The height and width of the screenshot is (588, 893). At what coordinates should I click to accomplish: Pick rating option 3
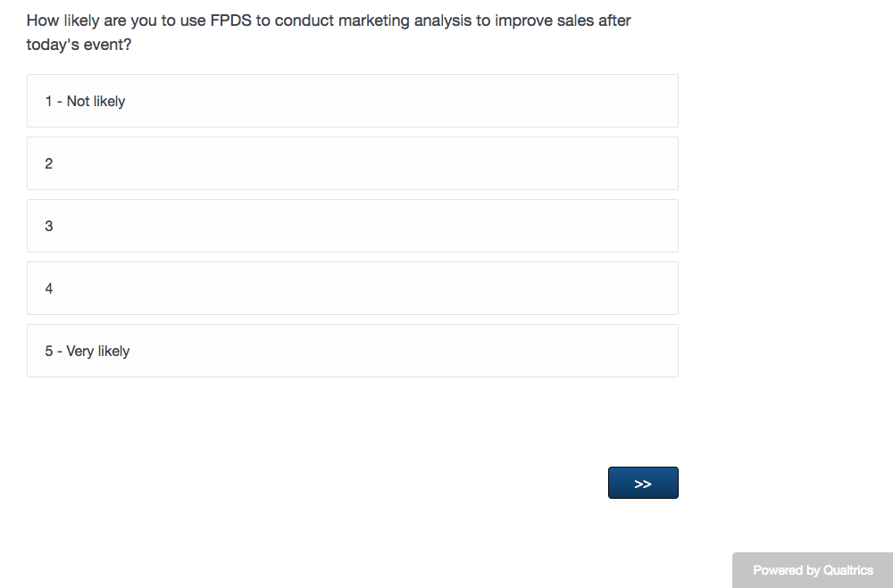pos(352,226)
